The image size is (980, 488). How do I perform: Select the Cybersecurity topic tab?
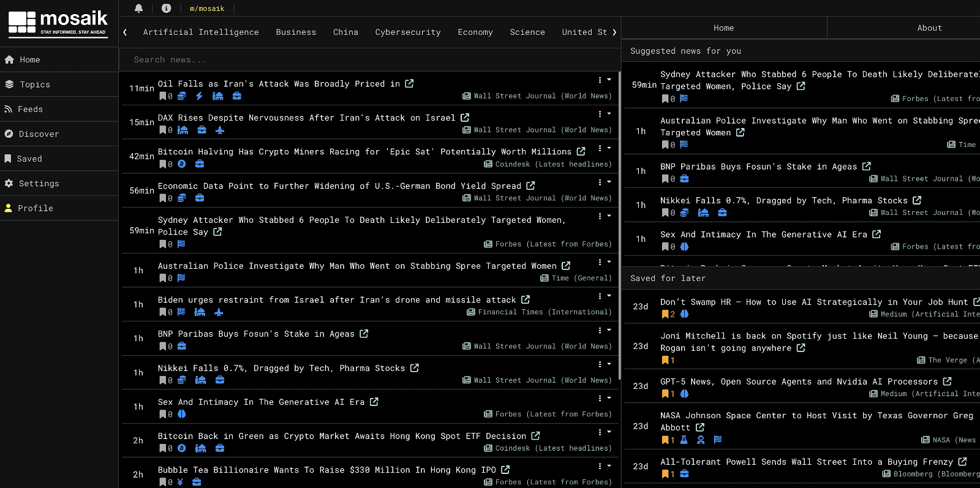[407, 32]
